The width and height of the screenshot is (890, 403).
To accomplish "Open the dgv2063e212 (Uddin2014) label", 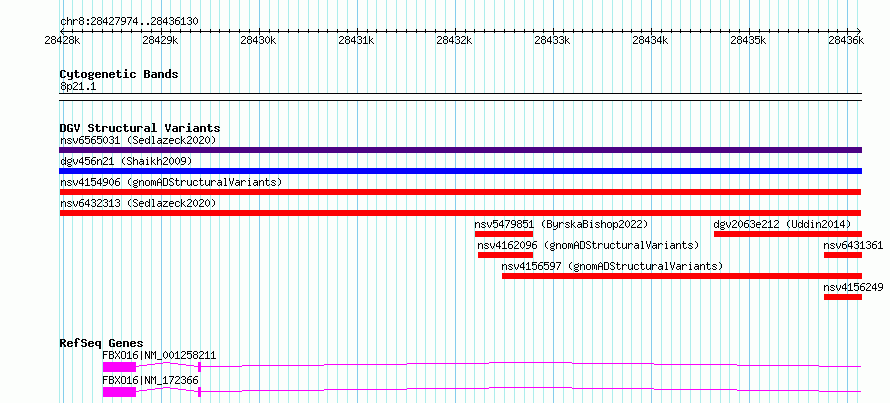I will point(782,224).
